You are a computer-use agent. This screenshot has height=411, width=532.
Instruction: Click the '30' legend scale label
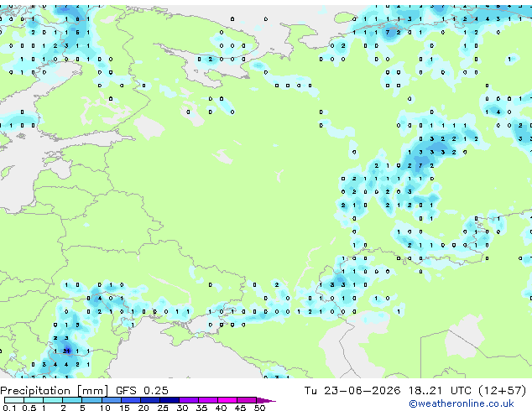tap(183, 408)
